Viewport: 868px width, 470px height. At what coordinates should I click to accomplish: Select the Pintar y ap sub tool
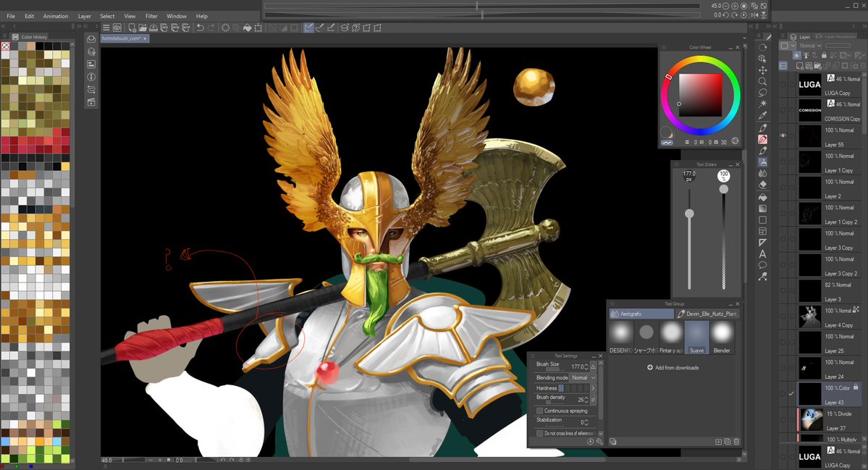[671, 337]
